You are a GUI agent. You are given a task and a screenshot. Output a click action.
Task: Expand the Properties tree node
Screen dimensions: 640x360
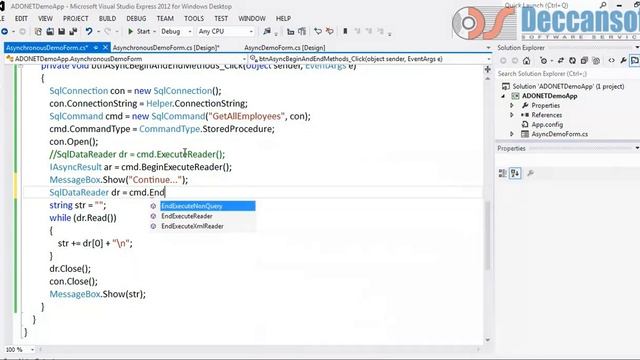click(512, 106)
